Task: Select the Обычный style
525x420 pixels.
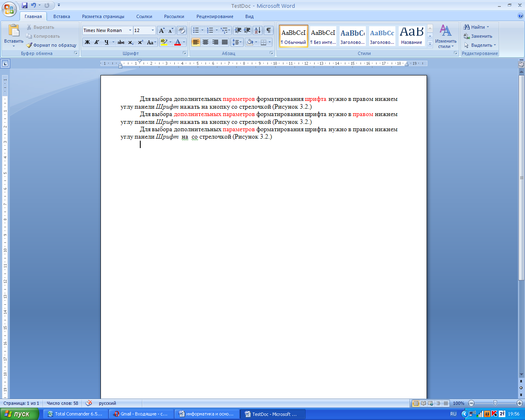Action: (x=294, y=36)
